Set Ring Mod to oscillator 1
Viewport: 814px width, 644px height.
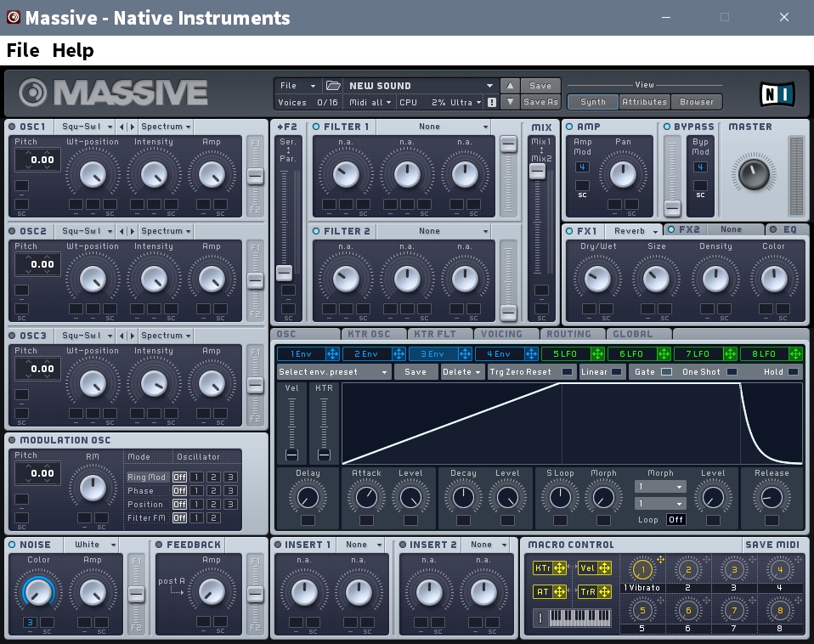pos(196,477)
